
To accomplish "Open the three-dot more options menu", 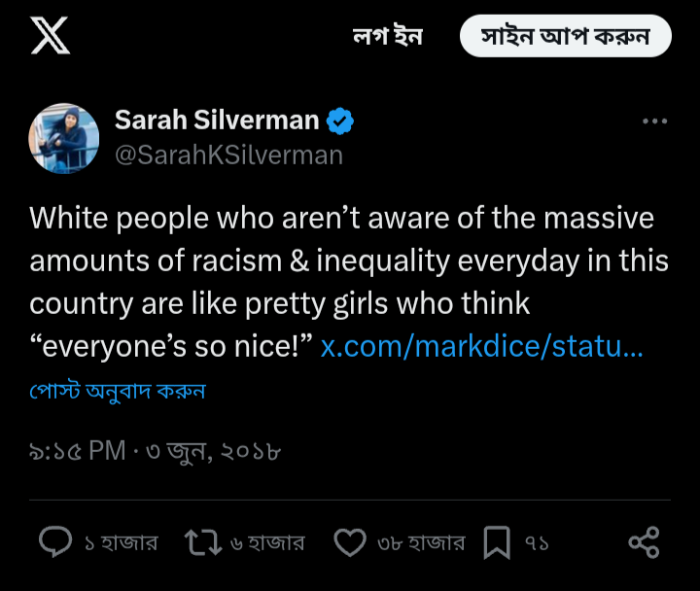I will coord(654,121).
